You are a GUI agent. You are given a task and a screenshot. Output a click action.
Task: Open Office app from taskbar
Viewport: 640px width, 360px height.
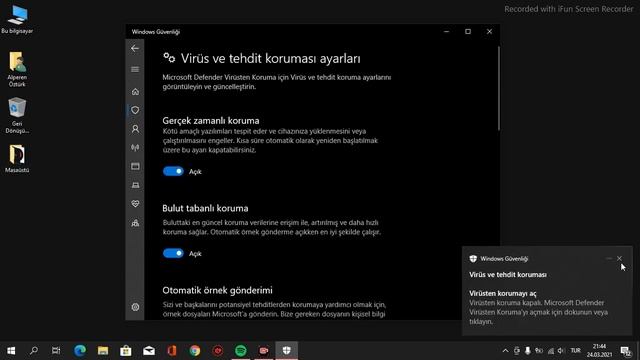click(x=172, y=351)
